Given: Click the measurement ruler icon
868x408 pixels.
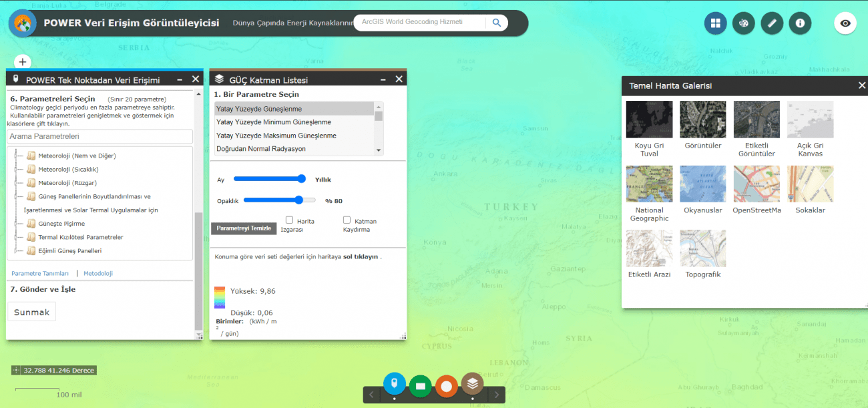Looking at the screenshot, I should tap(772, 23).
